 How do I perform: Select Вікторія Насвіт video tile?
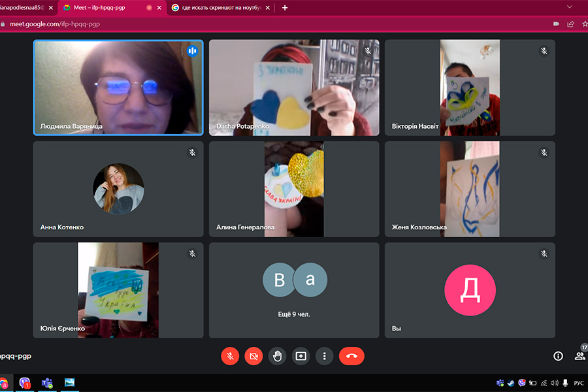pos(470,88)
